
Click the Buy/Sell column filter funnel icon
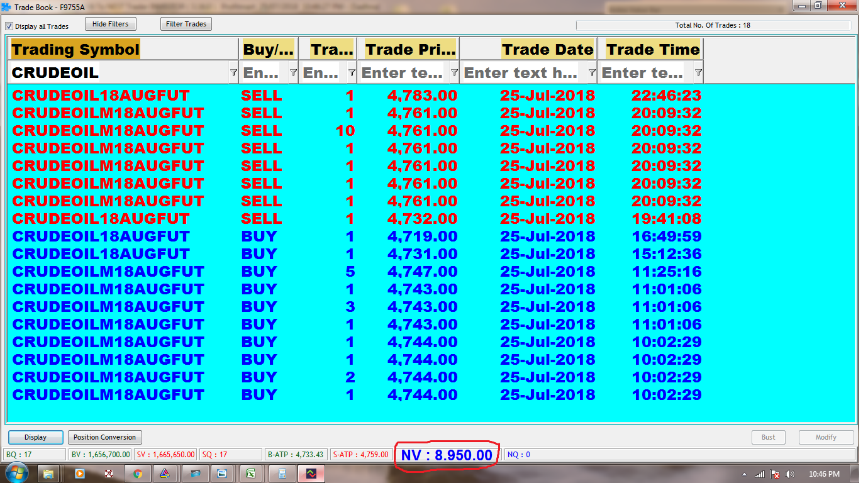293,73
